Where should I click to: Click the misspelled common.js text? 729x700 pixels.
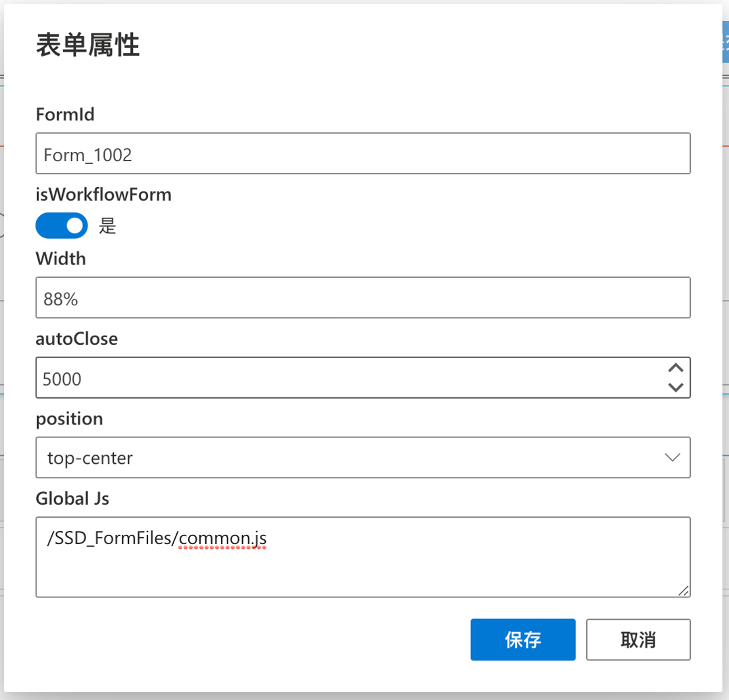tap(222, 539)
